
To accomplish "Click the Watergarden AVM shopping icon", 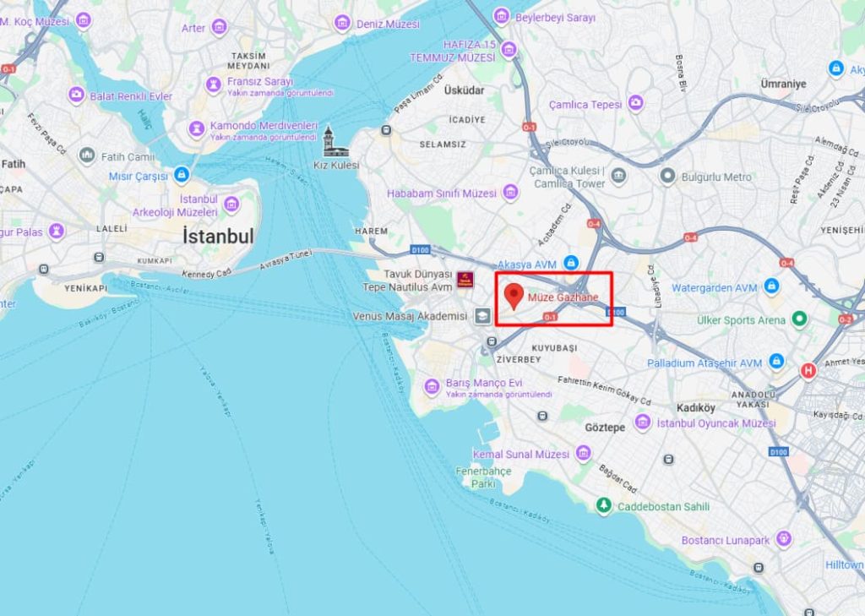I will 771,286.
